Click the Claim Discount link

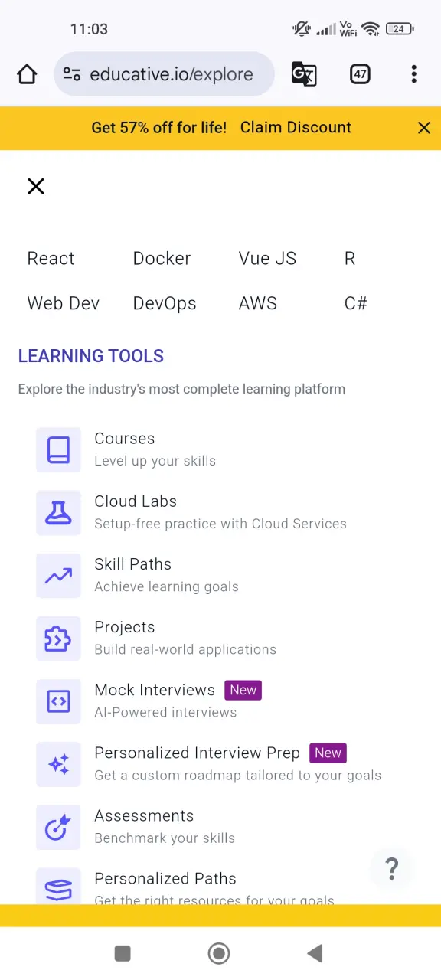(296, 128)
